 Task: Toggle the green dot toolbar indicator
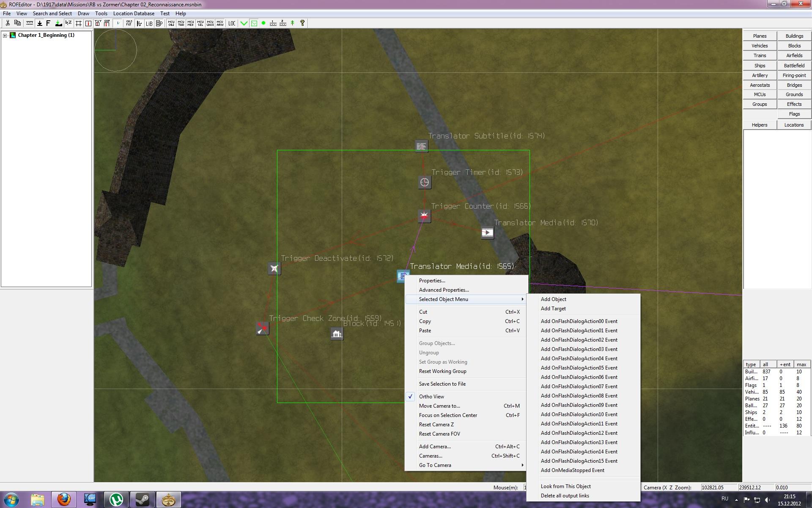(x=263, y=23)
